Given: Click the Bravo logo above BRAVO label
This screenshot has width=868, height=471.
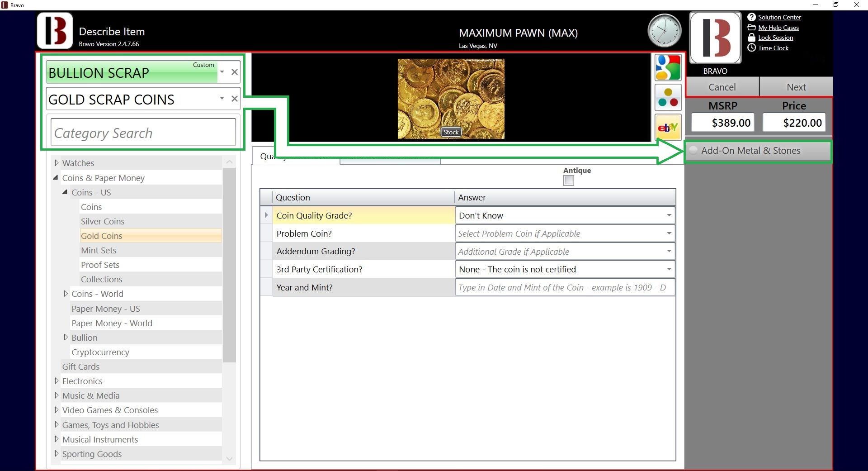Looking at the screenshot, I should point(715,38).
